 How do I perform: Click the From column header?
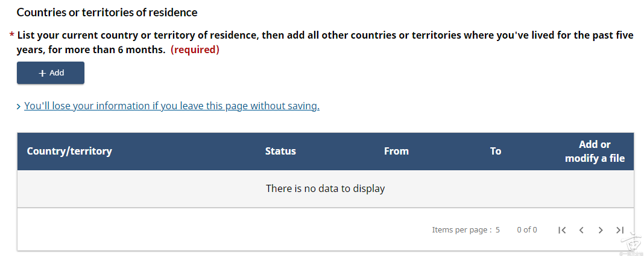pos(396,151)
